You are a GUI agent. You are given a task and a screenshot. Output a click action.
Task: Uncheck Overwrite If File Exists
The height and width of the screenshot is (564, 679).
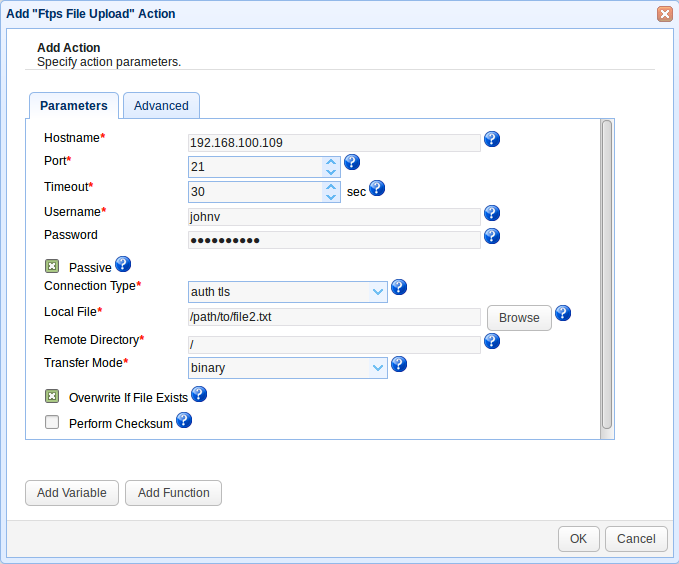click(x=52, y=397)
